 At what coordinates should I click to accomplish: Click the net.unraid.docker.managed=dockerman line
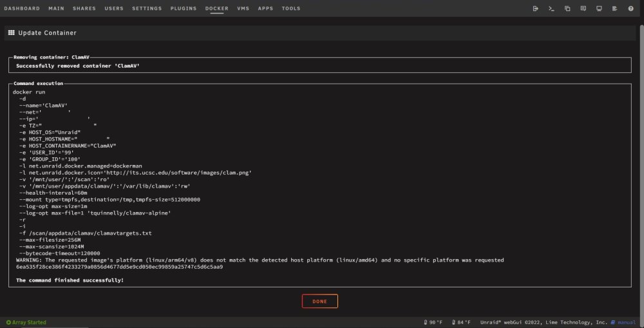pyautogui.click(x=80, y=166)
